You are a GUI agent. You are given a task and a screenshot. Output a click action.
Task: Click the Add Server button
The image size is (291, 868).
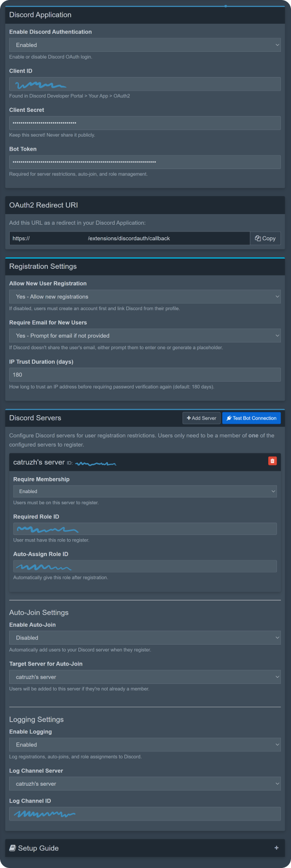[201, 418]
